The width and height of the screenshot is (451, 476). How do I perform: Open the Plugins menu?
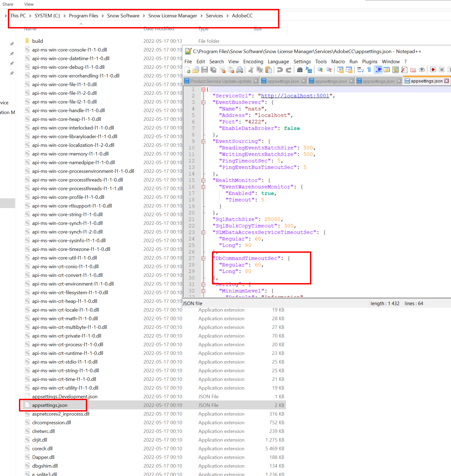point(370,61)
